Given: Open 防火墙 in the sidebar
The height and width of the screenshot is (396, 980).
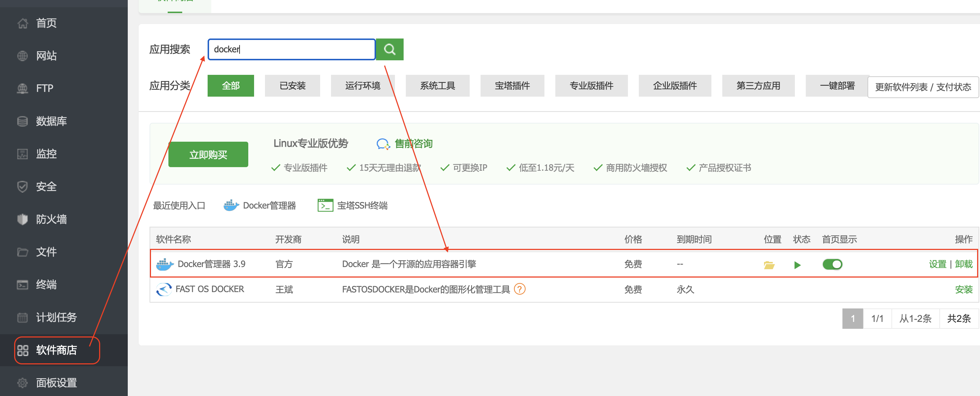Looking at the screenshot, I should pyautogui.click(x=51, y=219).
